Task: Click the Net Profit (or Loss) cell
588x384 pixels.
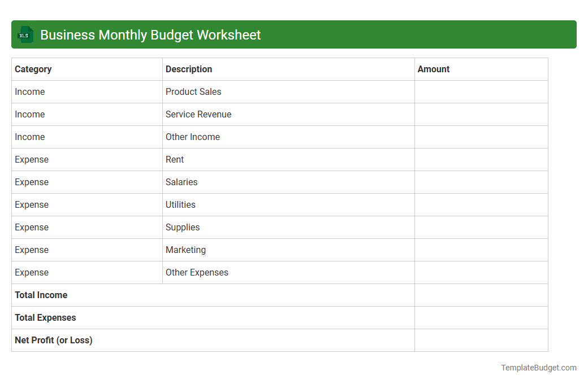Action: coord(53,340)
